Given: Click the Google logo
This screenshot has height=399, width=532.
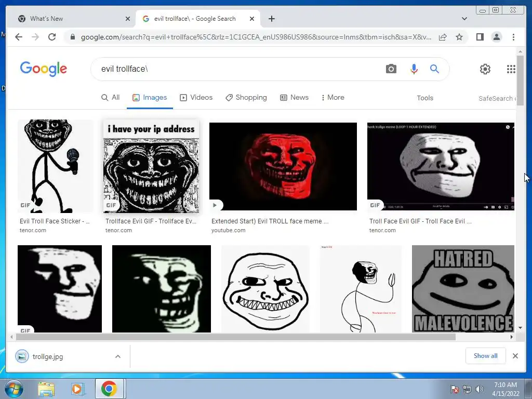Looking at the screenshot, I should [x=44, y=69].
